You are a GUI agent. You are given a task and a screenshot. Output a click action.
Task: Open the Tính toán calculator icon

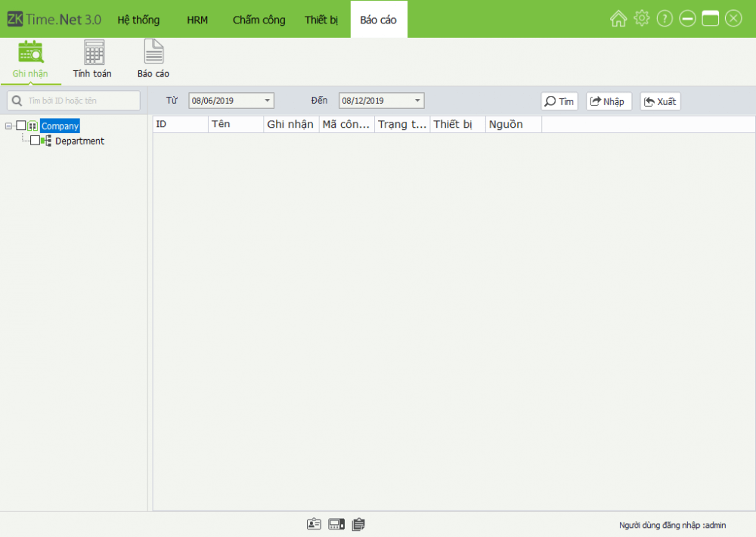[x=94, y=52]
